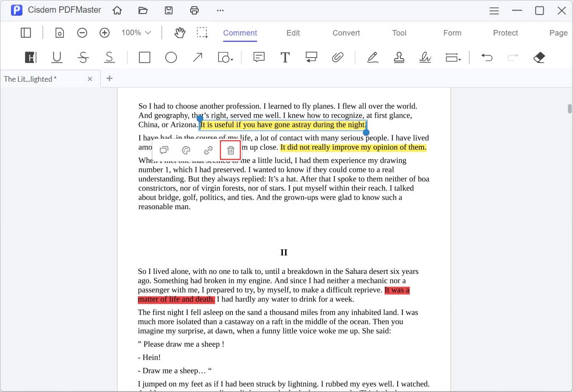Select the Signature tool
The width and height of the screenshot is (573, 392).
tap(425, 57)
